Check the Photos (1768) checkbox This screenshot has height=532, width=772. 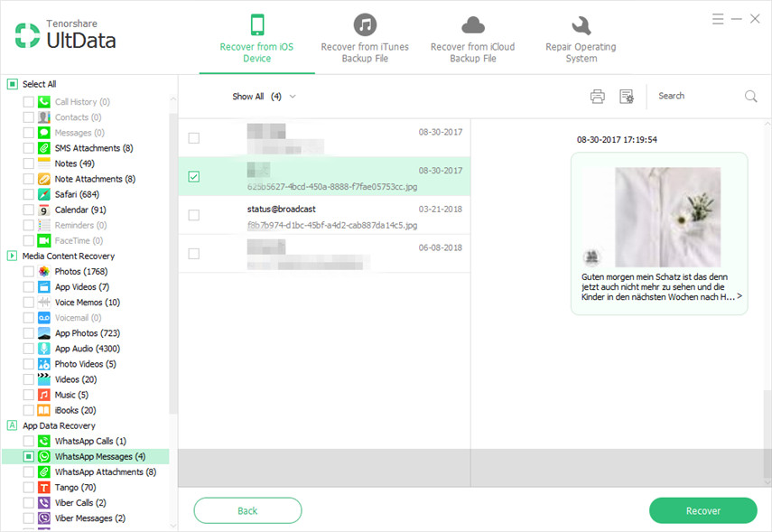[29, 271]
